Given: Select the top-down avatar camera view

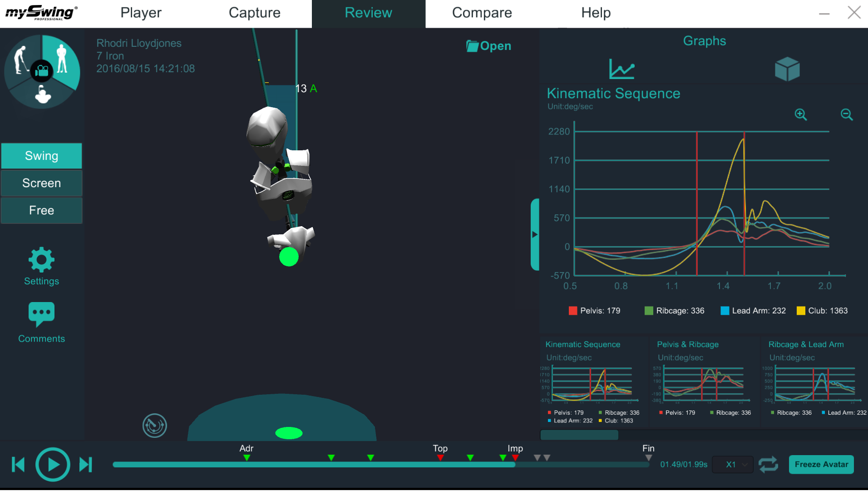Looking at the screenshot, I should pyautogui.click(x=43, y=94).
